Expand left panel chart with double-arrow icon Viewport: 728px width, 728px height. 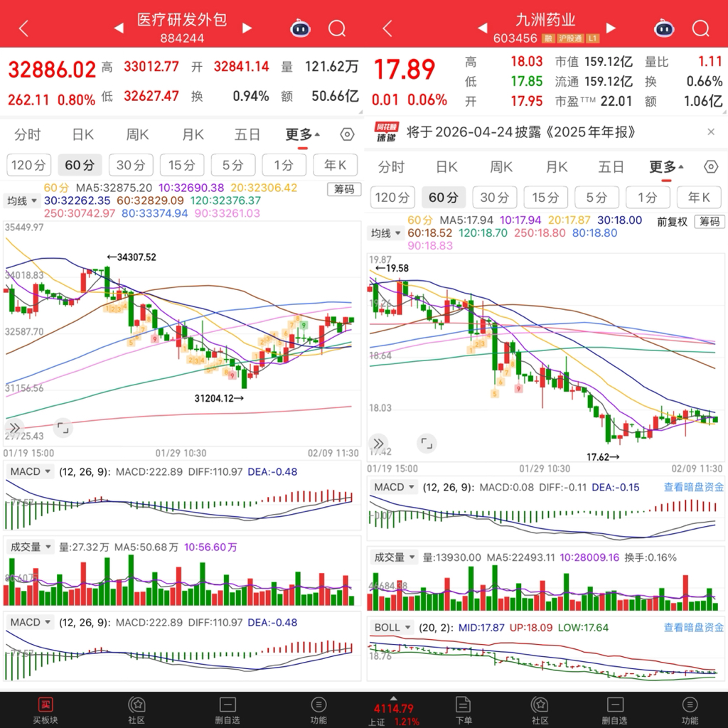[x=14, y=427]
